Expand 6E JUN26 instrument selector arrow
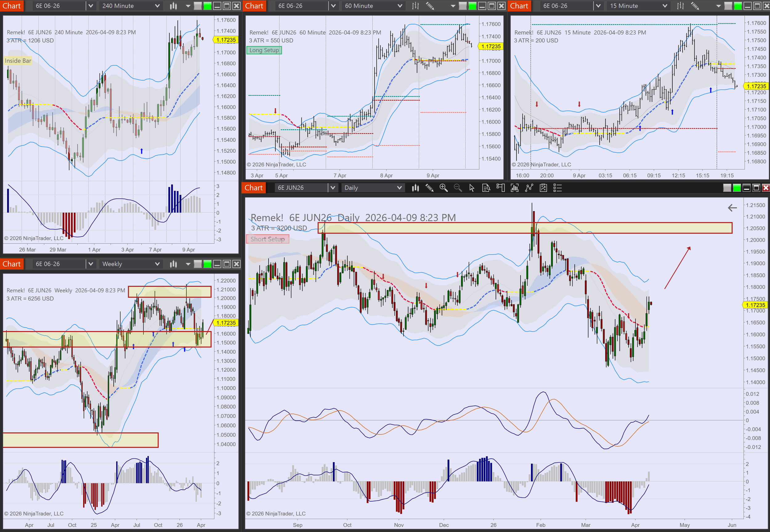This screenshot has height=532, width=770. pos(333,188)
